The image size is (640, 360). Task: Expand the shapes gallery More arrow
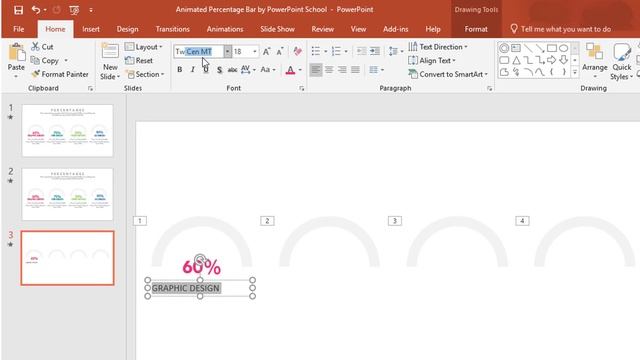pyautogui.click(x=575, y=72)
